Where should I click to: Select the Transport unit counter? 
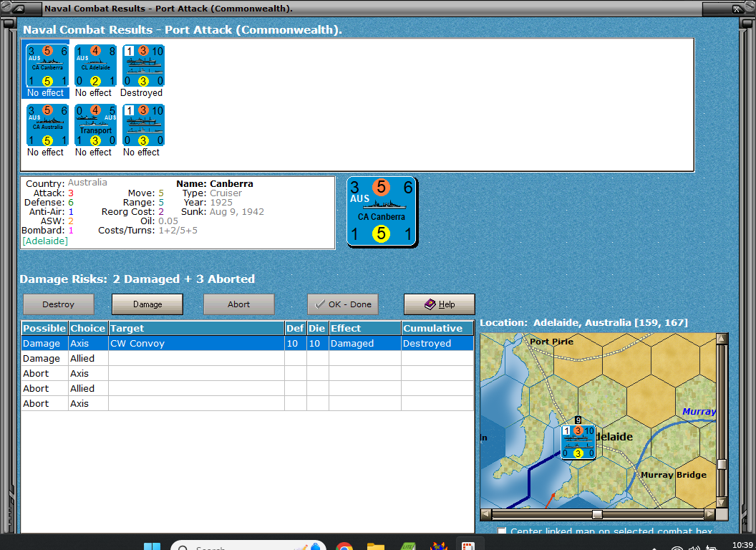click(x=95, y=125)
